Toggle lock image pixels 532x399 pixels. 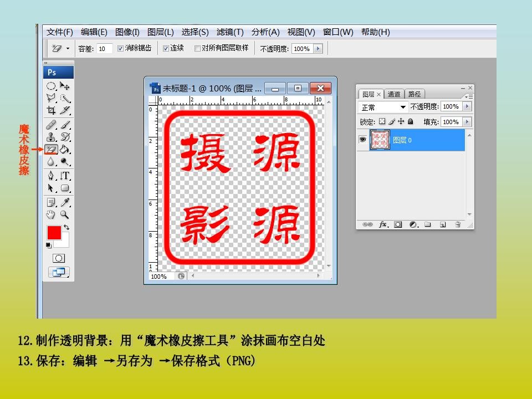click(392, 121)
